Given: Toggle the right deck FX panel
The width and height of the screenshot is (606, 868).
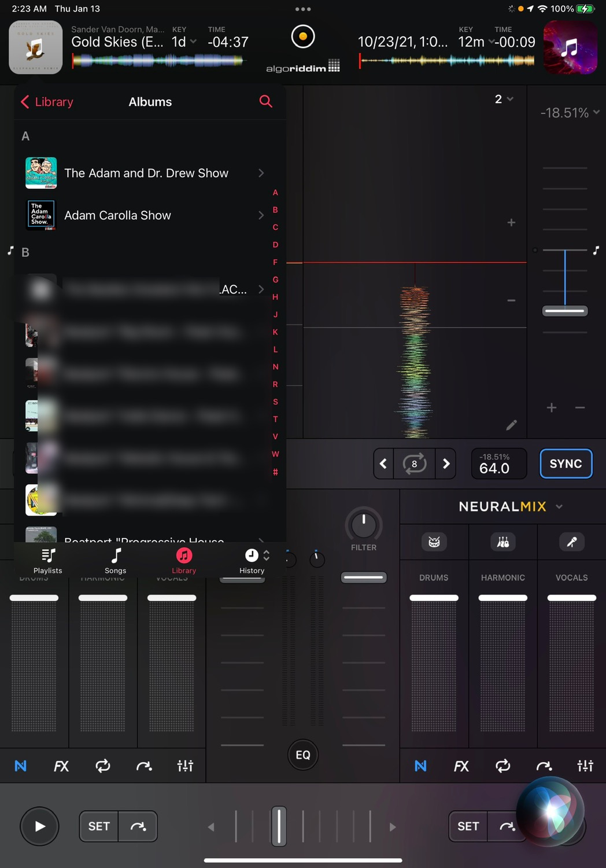Looking at the screenshot, I should 461,766.
